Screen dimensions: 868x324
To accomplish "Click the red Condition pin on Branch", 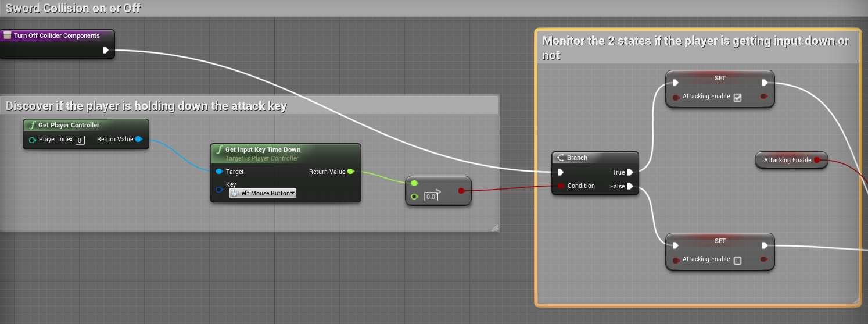I will pos(561,186).
